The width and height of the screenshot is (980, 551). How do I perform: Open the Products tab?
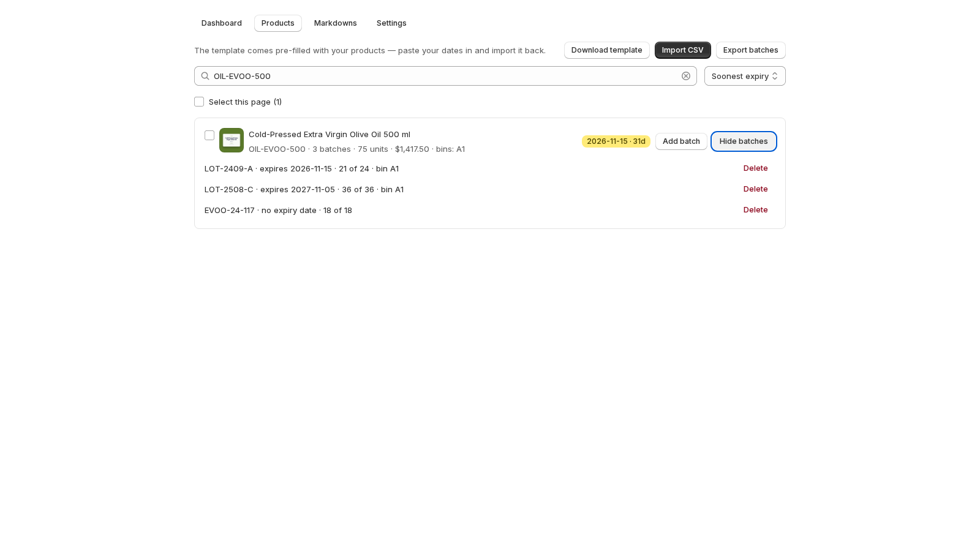click(x=278, y=23)
